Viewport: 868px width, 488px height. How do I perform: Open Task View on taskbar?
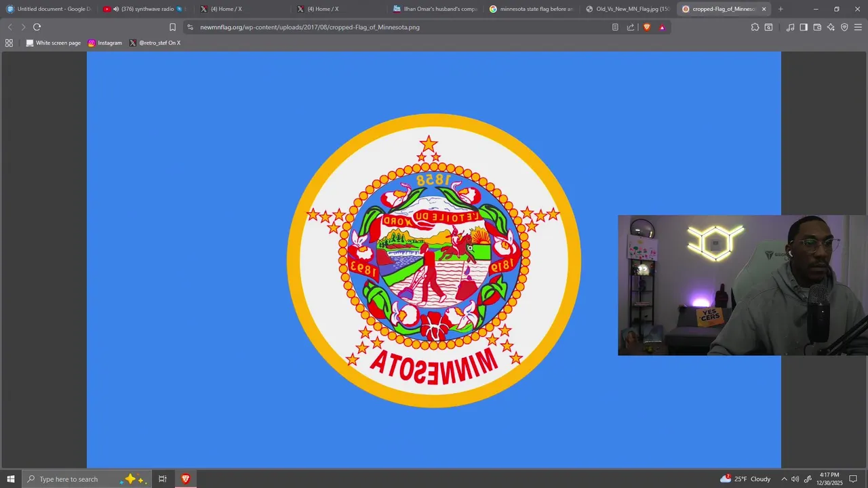point(163,479)
